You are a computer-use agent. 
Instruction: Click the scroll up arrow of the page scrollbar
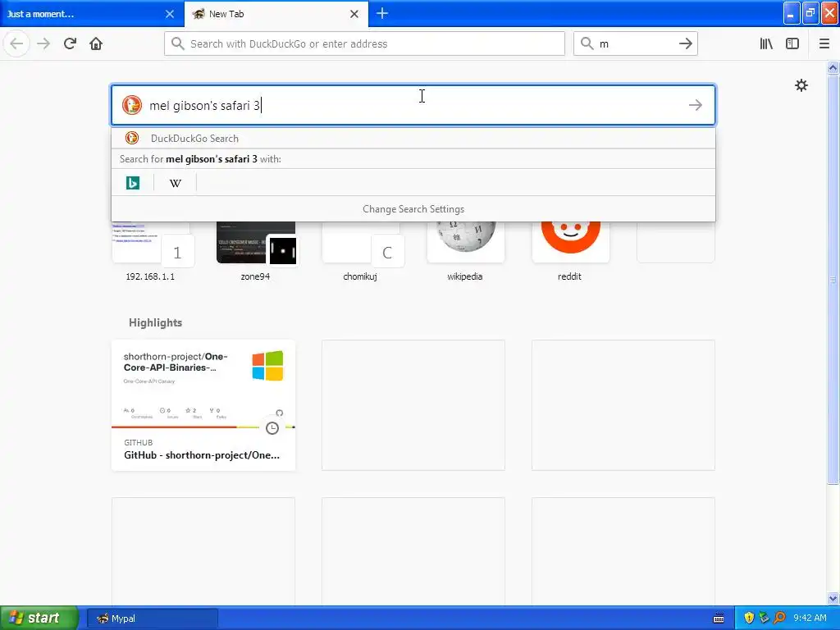[x=833, y=67]
